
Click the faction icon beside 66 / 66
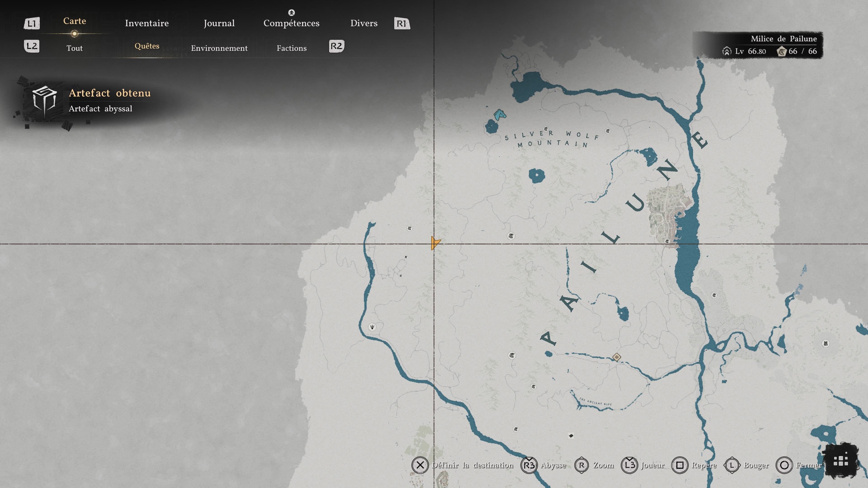click(781, 52)
